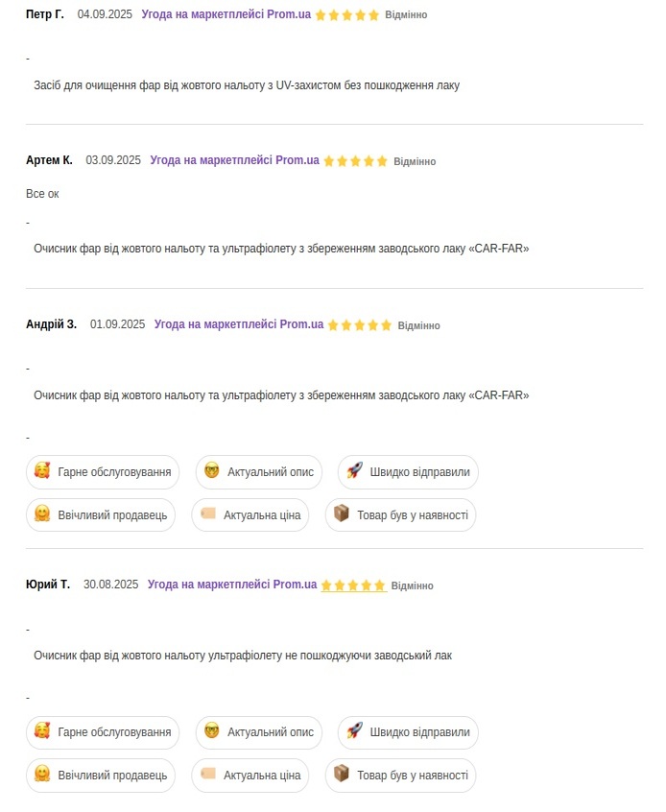This screenshot has height=812, width=666.
Task: Open Prom.ua deal link in Петр Г.'s review
Action: [x=226, y=14]
